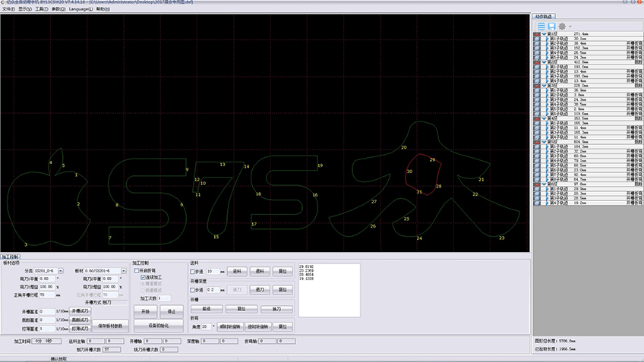
Task: Open the Language(L) menu
Action: click(x=80, y=9)
